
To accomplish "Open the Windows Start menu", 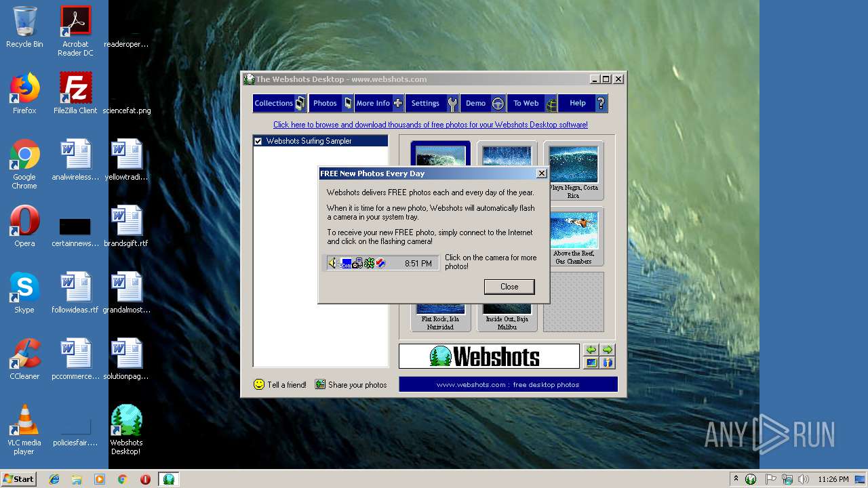I will click(19, 479).
